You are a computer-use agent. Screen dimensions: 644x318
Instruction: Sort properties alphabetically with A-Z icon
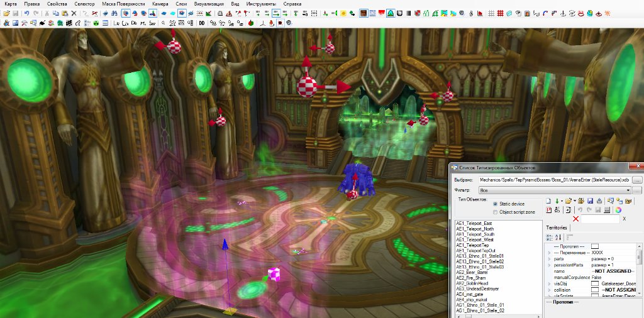click(x=558, y=237)
